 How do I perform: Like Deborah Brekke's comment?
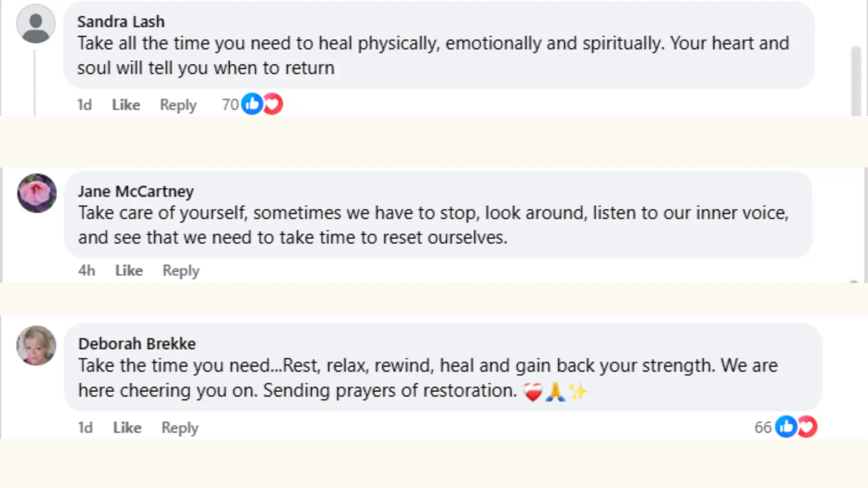tap(127, 427)
